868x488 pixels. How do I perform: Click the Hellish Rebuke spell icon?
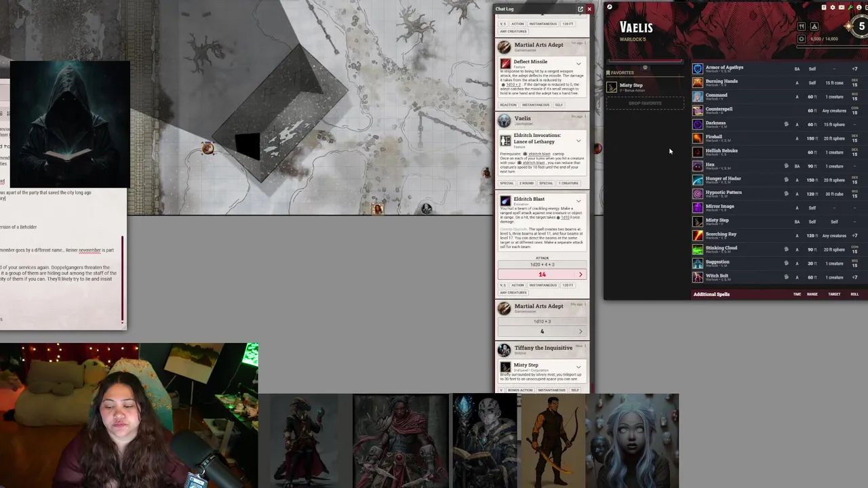tap(698, 152)
